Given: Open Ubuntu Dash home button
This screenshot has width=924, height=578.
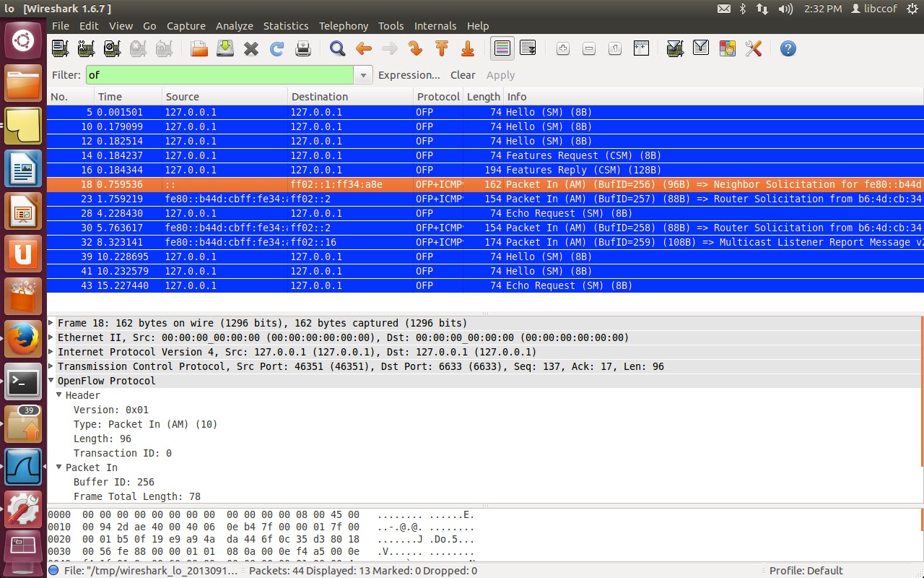Looking at the screenshot, I should pyautogui.click(x=23, y=40).
